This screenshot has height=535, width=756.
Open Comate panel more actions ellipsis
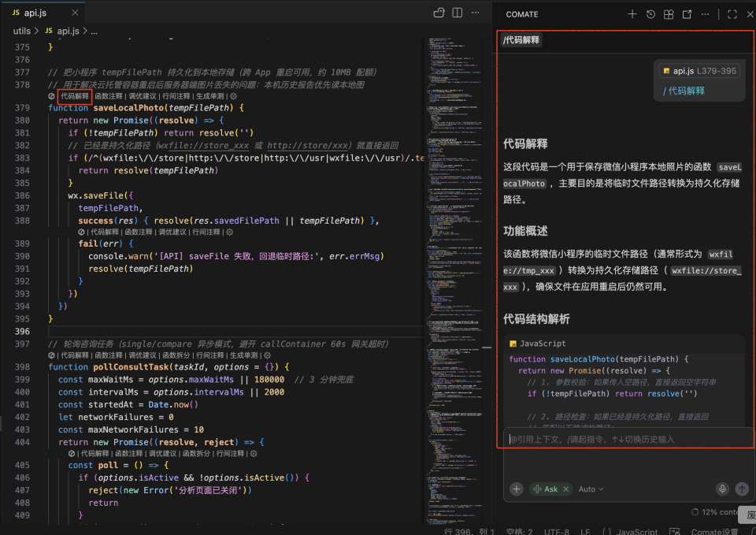click(x=705, y=14)
